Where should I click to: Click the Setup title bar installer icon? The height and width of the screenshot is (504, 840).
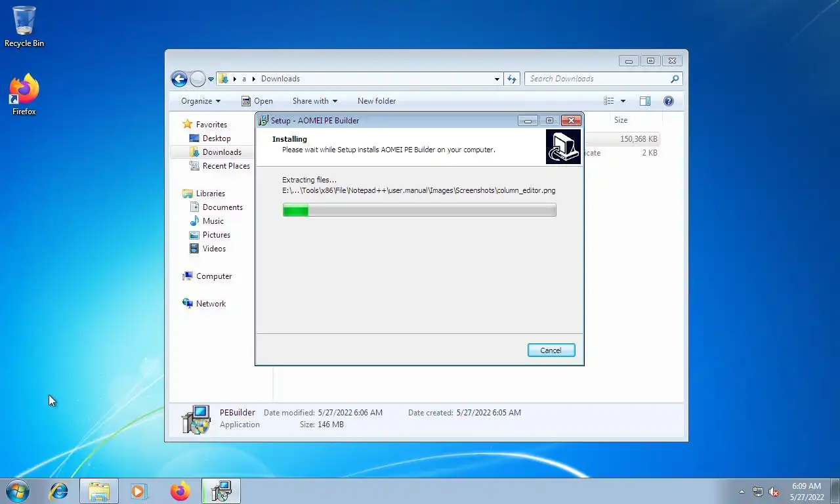[263, 121]
